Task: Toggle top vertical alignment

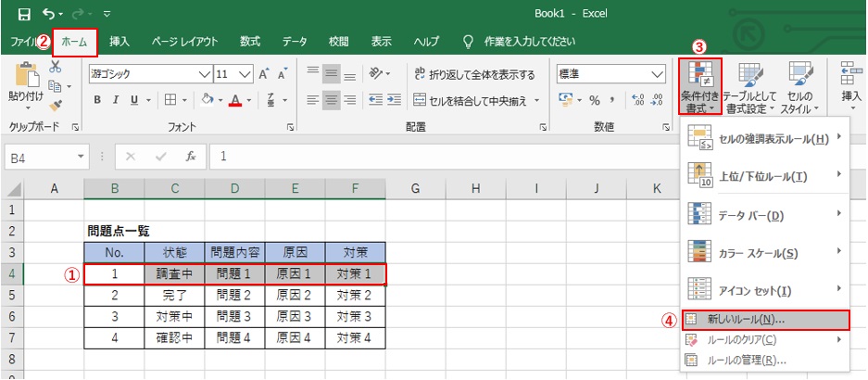Action: point(313,73)
